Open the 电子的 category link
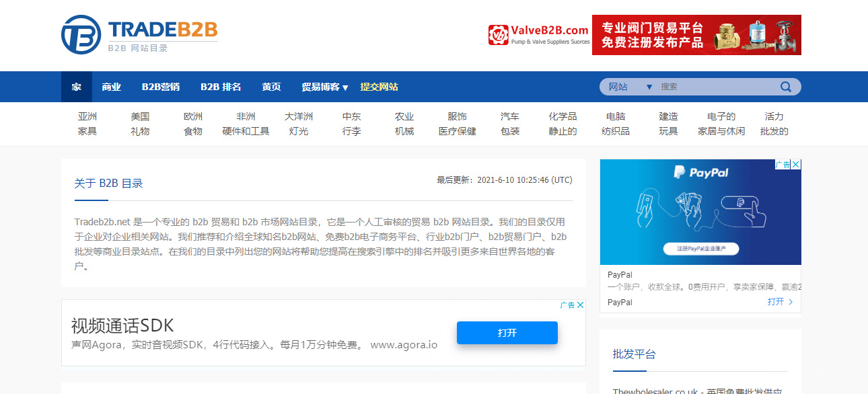 point(721,116)
